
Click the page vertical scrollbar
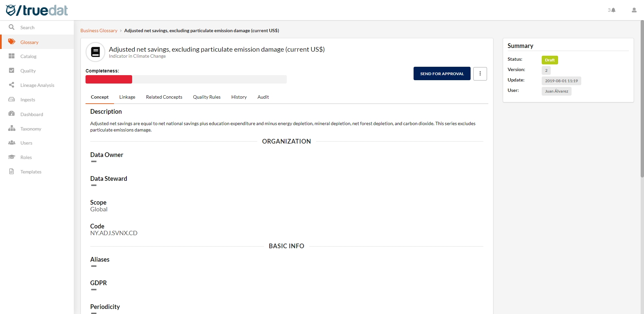[642, 101]
